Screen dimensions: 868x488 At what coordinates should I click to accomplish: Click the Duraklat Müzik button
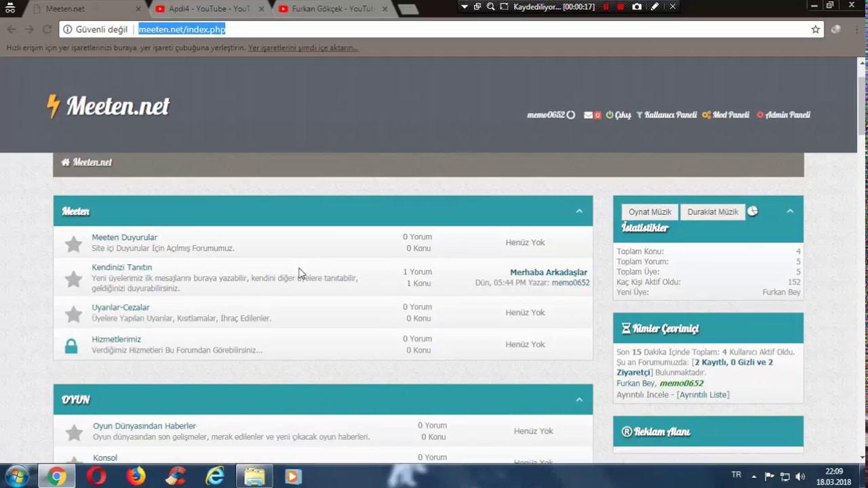click(713, 211)
